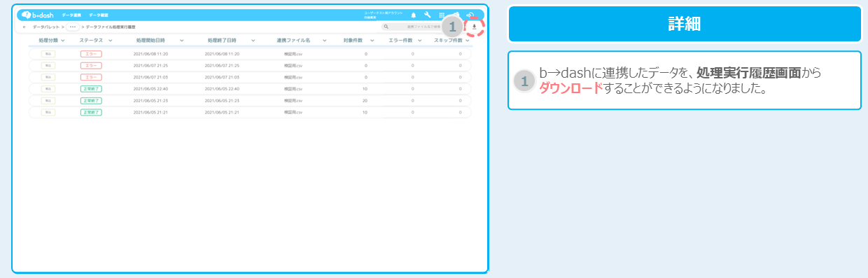Click the breadcrumb ellipsis button
Viewport: 868px width, 278px height.
[x=73, y=27]
